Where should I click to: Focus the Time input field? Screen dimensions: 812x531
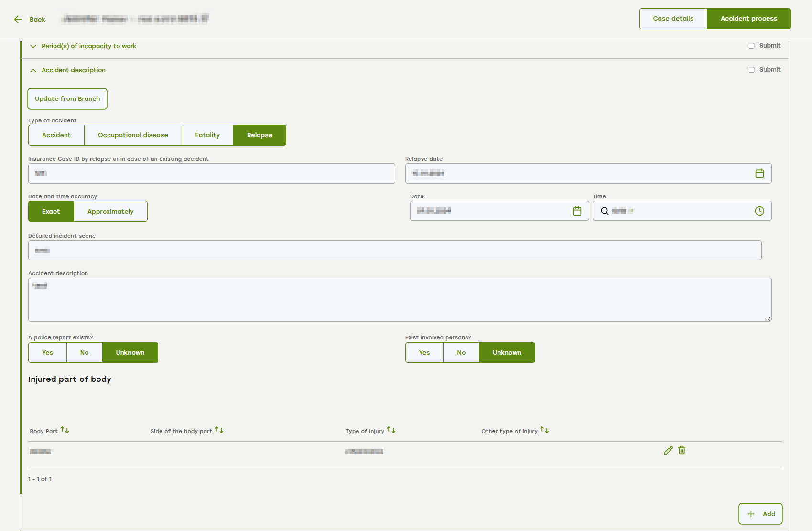pyautogui.click(x=682, y=211)
